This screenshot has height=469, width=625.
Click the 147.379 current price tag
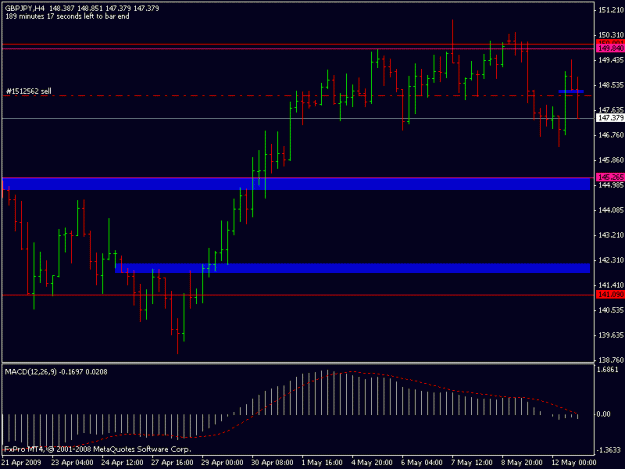[610, 118]
